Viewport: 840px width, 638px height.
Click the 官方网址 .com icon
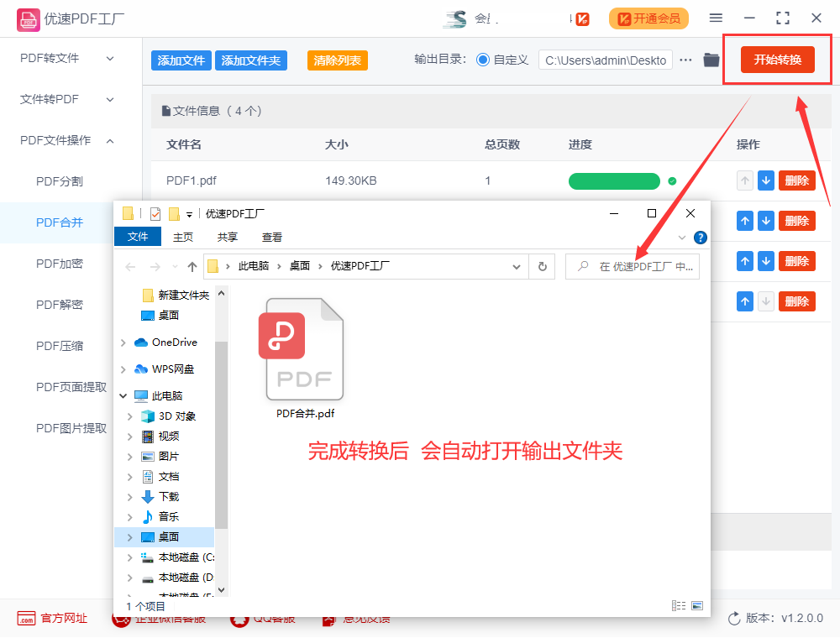click(26, 618)
